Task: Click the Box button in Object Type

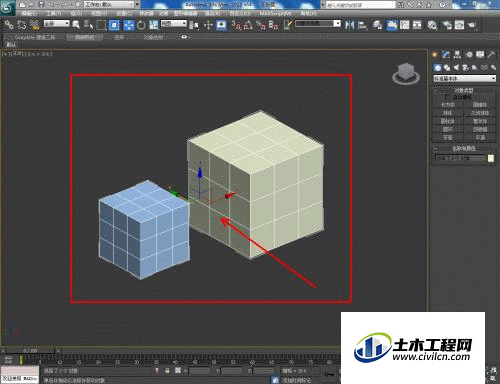Action: point(448,105)
